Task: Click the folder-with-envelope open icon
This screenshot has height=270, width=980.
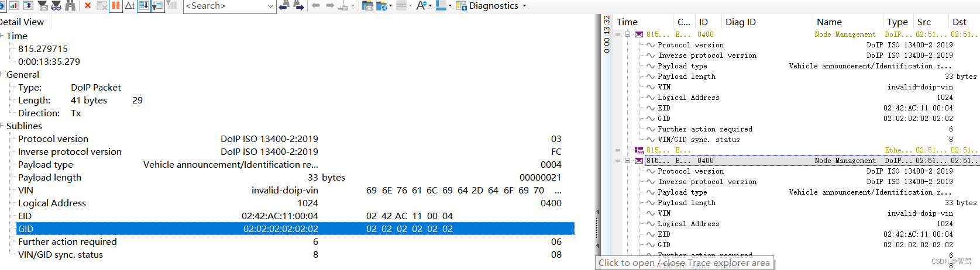Action: (367, 5)
